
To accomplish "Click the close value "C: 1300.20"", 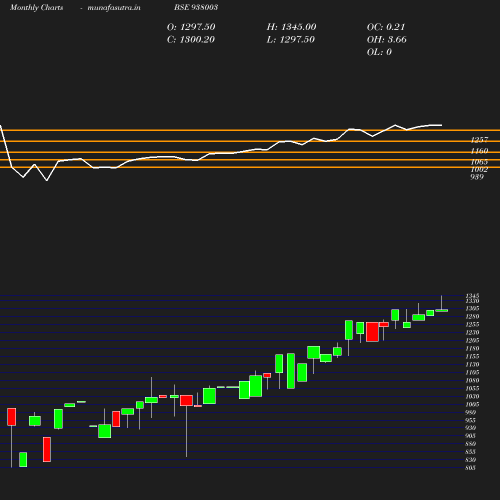I will pos(191,40).
